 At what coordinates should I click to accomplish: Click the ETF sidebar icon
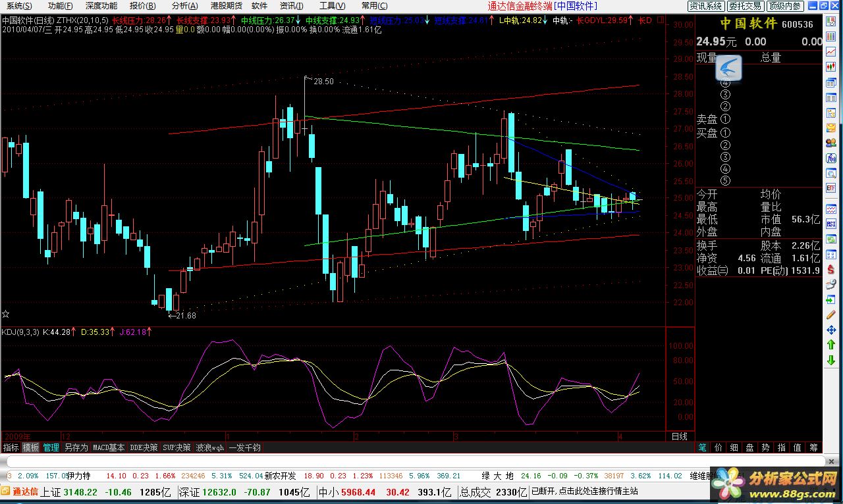[831, 188]
